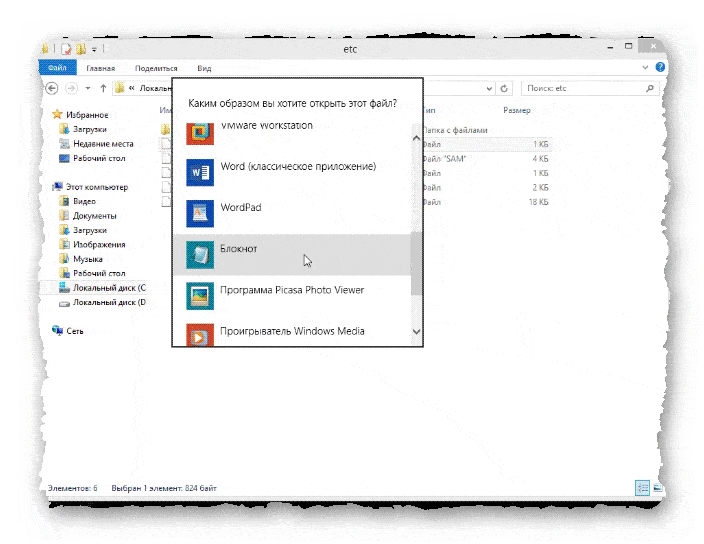Click scroll down arrow in app list
Image resolution: width=704 pixels, height=544 pixels.
(416, 332)
